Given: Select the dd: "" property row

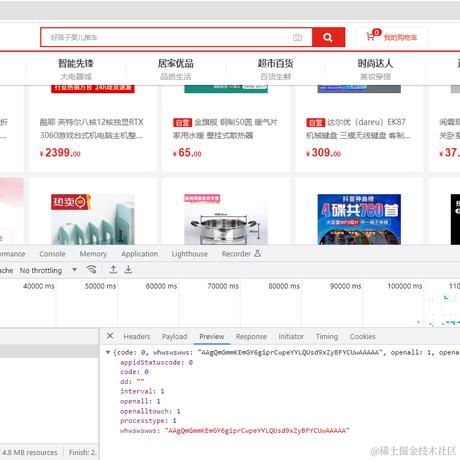Looking at the screenshot, I should point(132,382).
